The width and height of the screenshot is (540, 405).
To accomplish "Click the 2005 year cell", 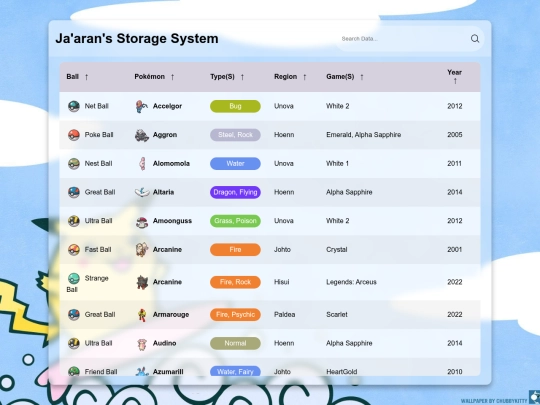I will [x=455, y=135].
